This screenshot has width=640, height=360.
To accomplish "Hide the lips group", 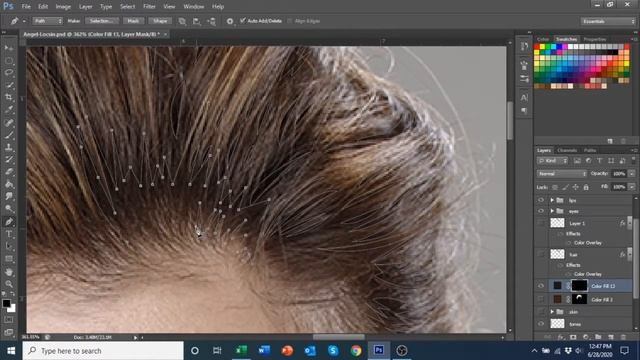I will pos(541,200).
